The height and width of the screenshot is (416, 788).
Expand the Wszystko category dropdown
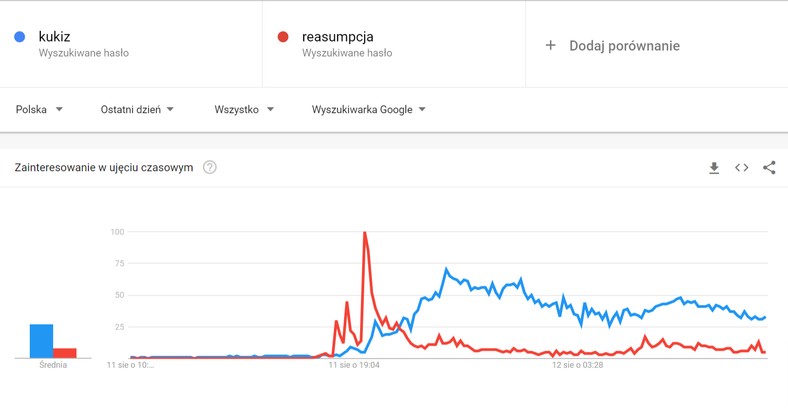(x=243, y=109)
